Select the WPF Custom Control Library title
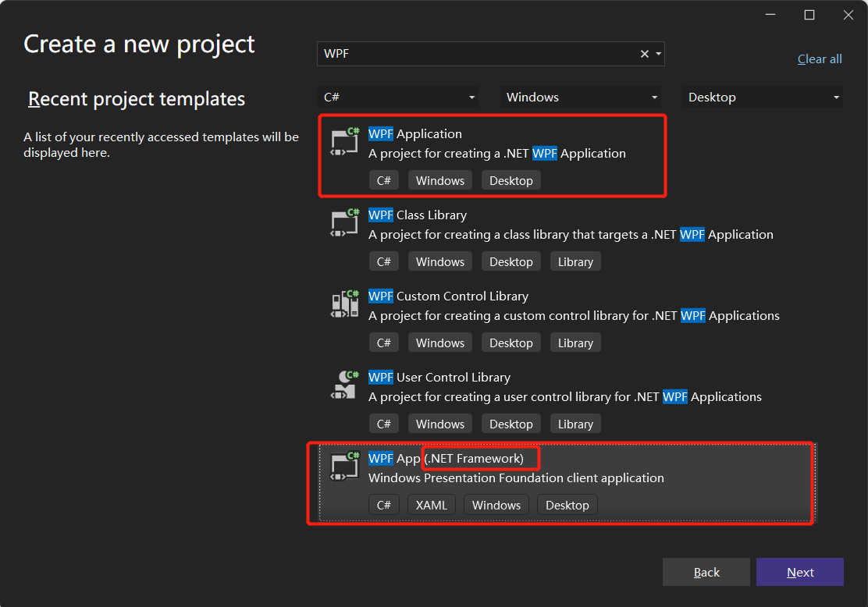This screenshot has height=607, width=868. (x=448, y=296)
